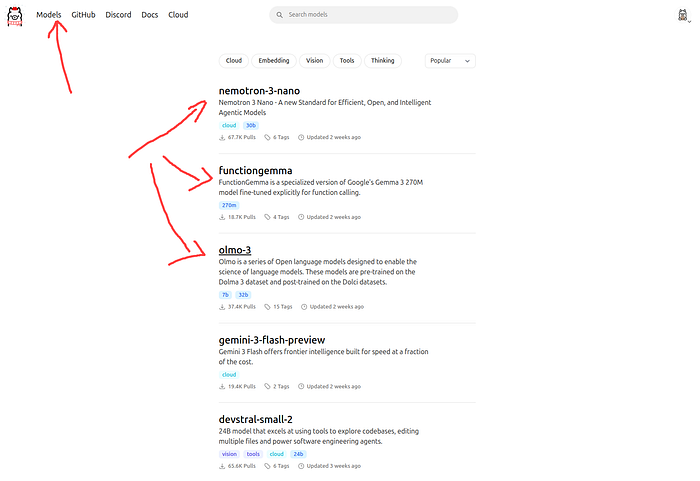Image resolution: width=700 pixels, height=481 pixels.
Task: Toggle the Thinking filter chip
Action: [383, 61]
